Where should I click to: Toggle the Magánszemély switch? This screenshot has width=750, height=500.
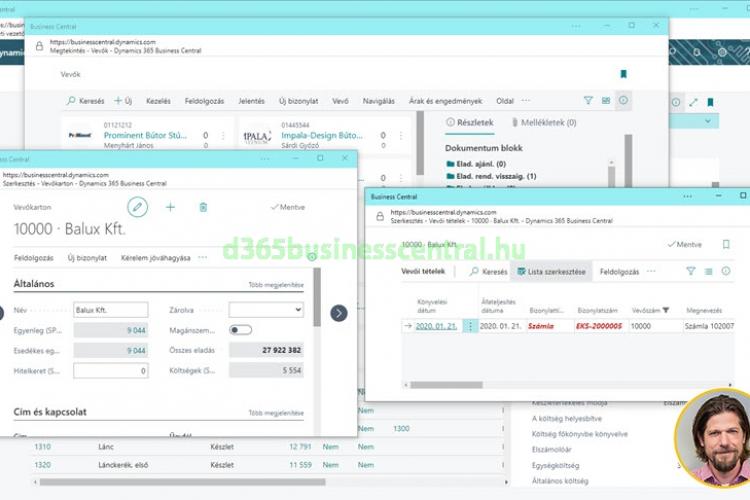tap(240, 329)
